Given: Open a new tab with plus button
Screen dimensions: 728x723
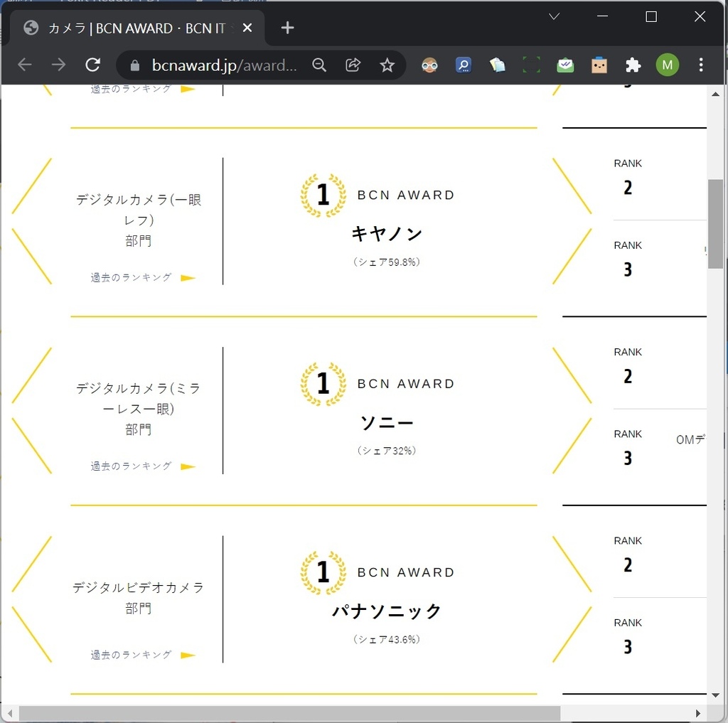Looking at the screenshot, I should (287, 28).
